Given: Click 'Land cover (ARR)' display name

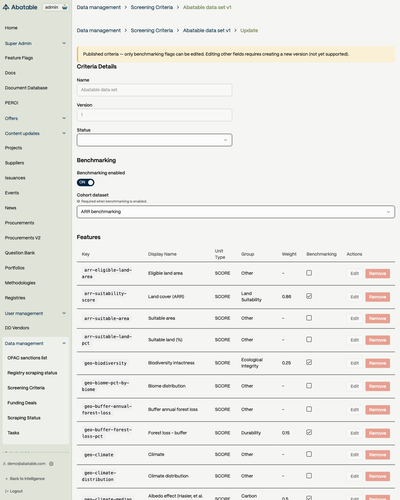Looking at the screenshot, I should coord(166,296).
